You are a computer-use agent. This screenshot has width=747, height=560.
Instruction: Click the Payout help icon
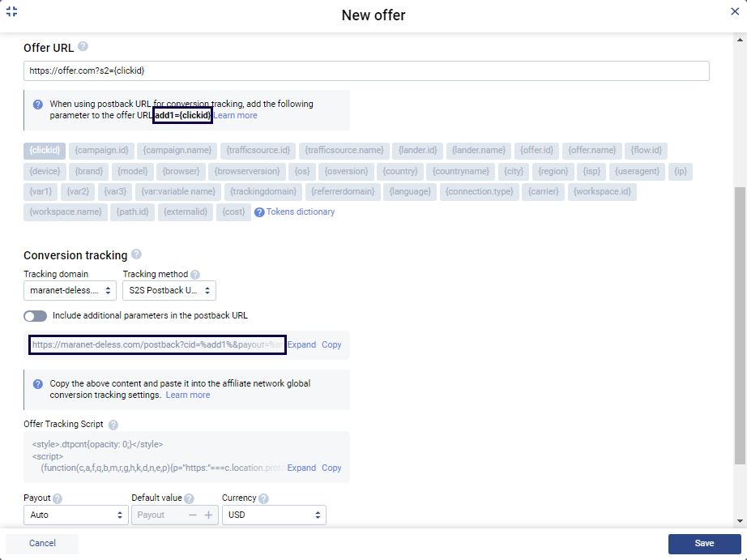click(58, 498)
